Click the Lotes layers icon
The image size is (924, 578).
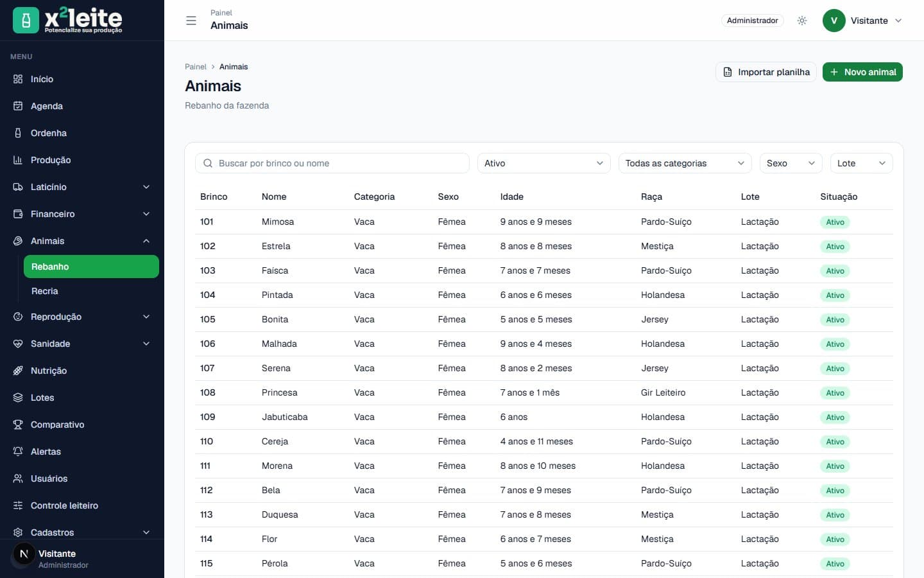(x=18, y=398)
